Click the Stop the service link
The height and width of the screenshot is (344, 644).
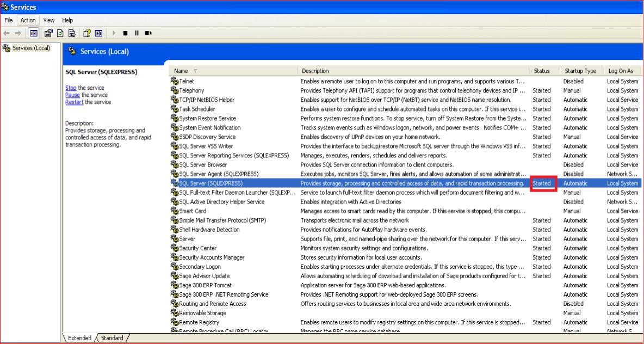click(x=71, y=88)
